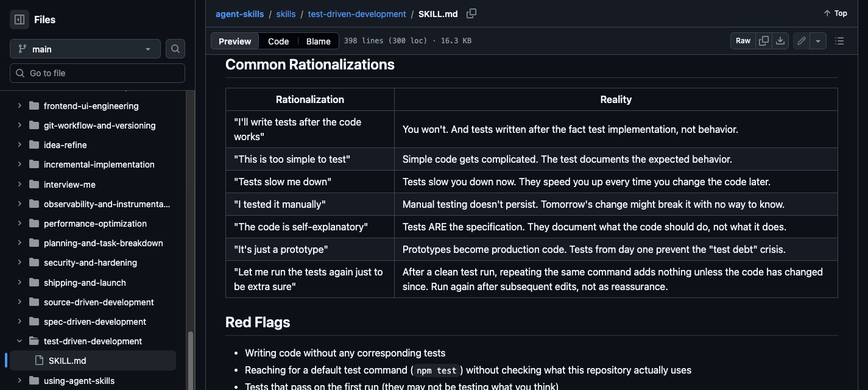
Task: Go to skills breadcrumb link
Action: tap(286, 14)
